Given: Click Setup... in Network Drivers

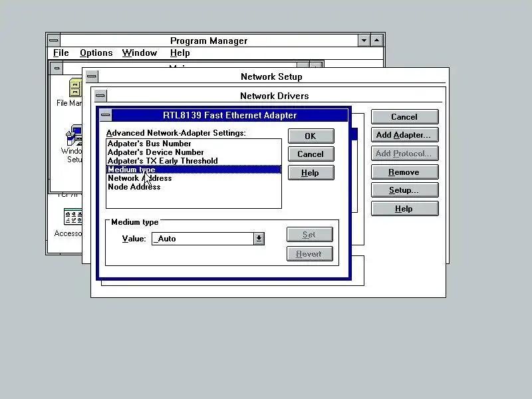Looking at the screenshot, I should click(405, 190).
